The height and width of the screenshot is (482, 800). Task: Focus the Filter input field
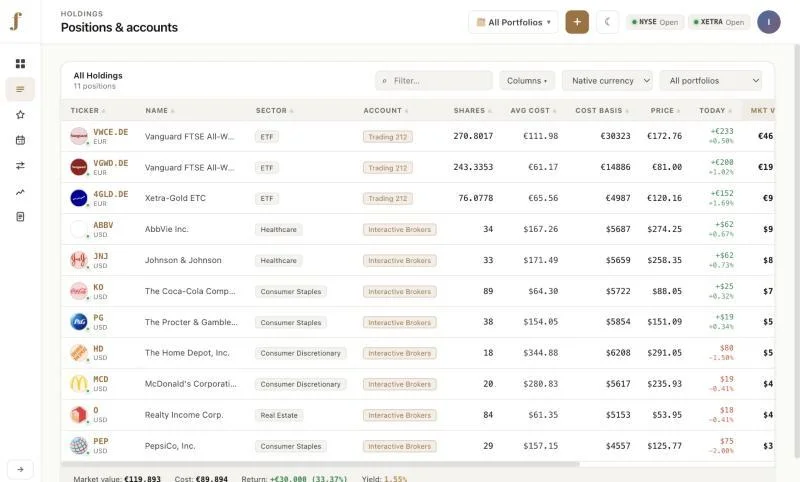434,81
